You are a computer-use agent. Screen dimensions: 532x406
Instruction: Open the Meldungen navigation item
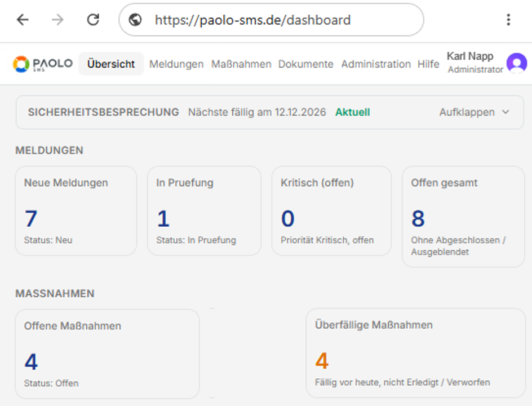click(x=176, y=64)
